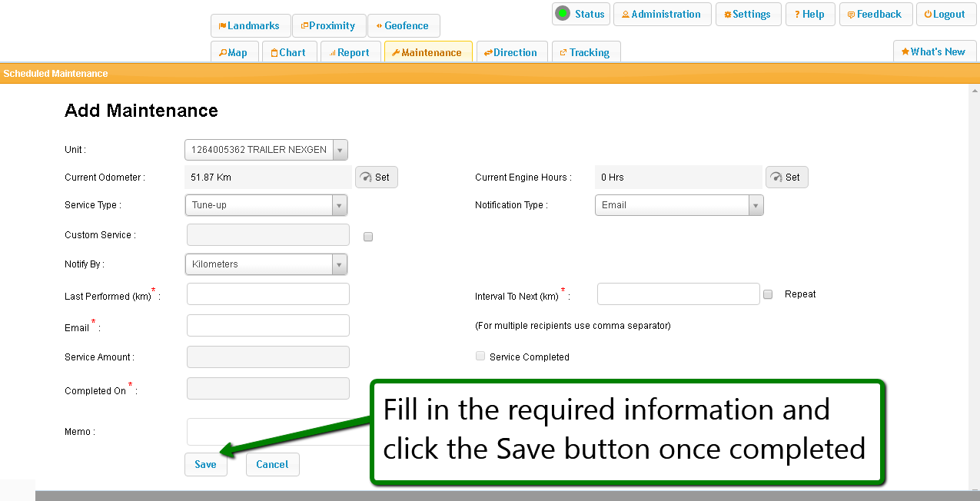Switch to the Report tab

click(350, 52)
